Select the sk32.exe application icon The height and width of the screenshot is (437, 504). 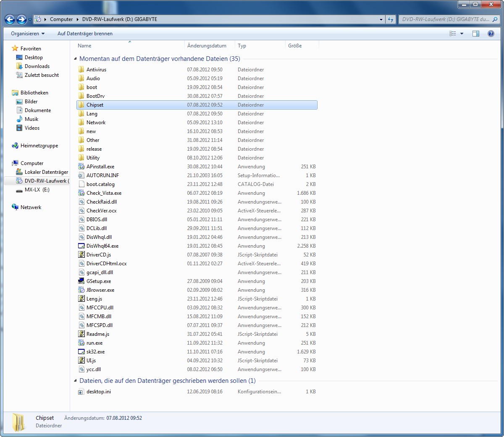tap(81, 352)
